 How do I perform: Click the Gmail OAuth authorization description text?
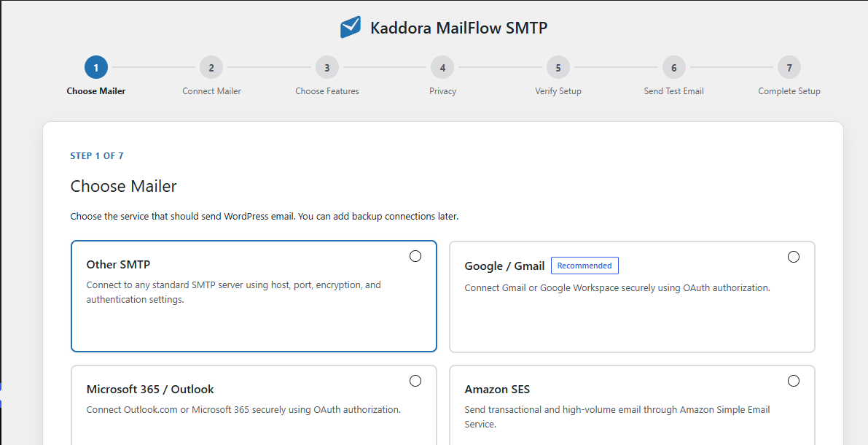[x=617, y=288]
